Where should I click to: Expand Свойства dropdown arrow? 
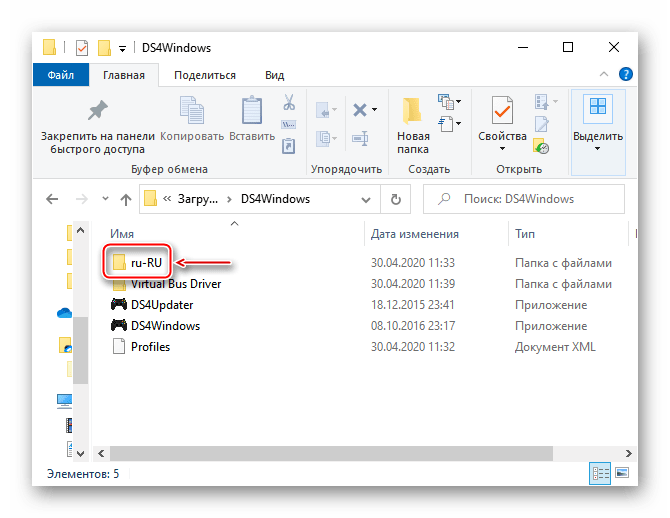point(502,149)
